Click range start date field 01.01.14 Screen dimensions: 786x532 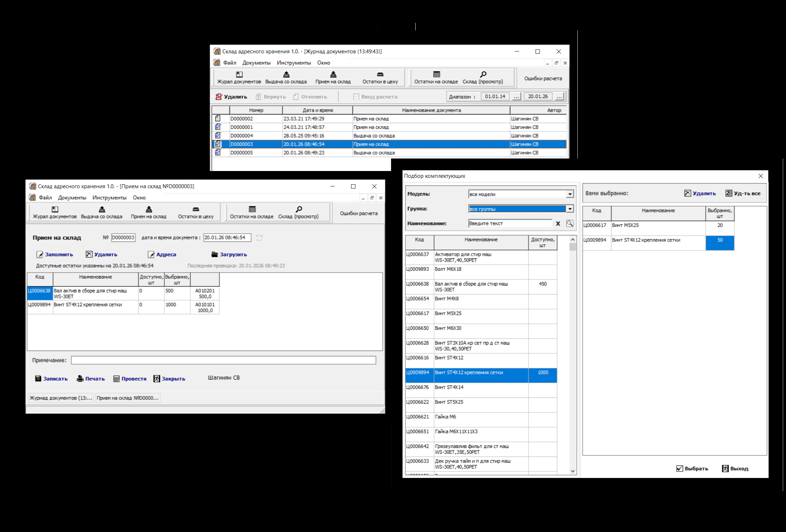tap(495, 96)
